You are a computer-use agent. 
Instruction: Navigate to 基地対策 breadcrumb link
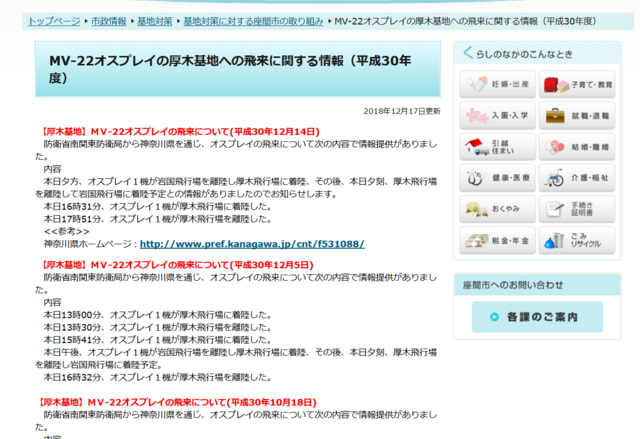pos(154,20)
